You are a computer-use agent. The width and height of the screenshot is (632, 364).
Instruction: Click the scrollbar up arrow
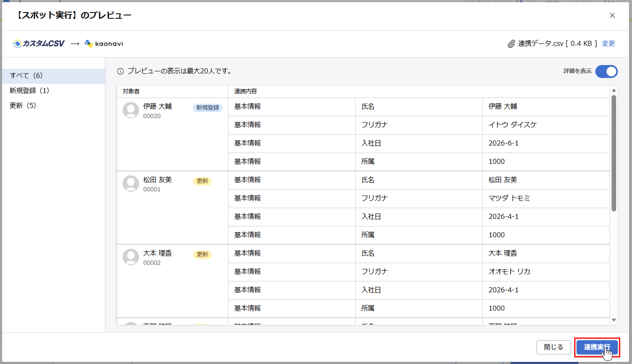pyautogui.click(x=614, y=90)
